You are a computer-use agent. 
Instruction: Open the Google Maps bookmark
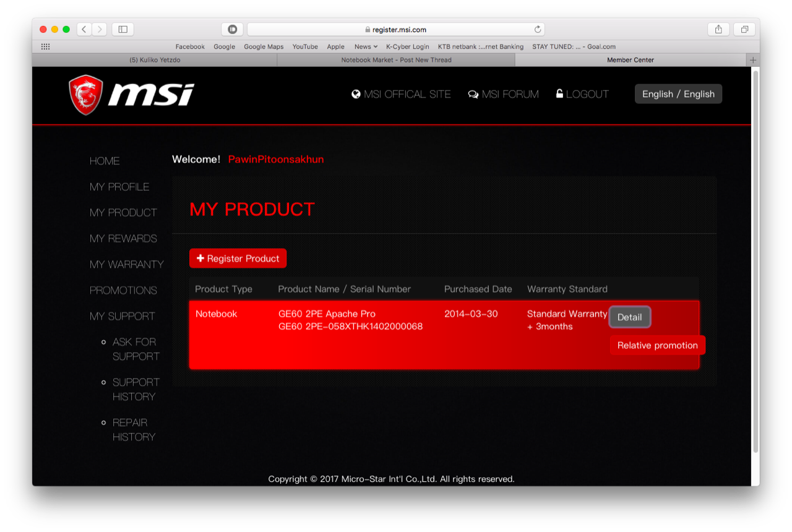pos(264,46)
